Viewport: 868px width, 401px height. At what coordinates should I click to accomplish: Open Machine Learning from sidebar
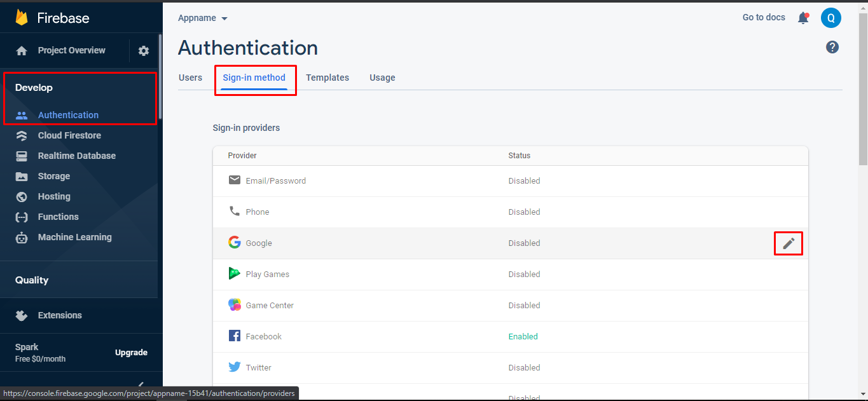point(74,237)
